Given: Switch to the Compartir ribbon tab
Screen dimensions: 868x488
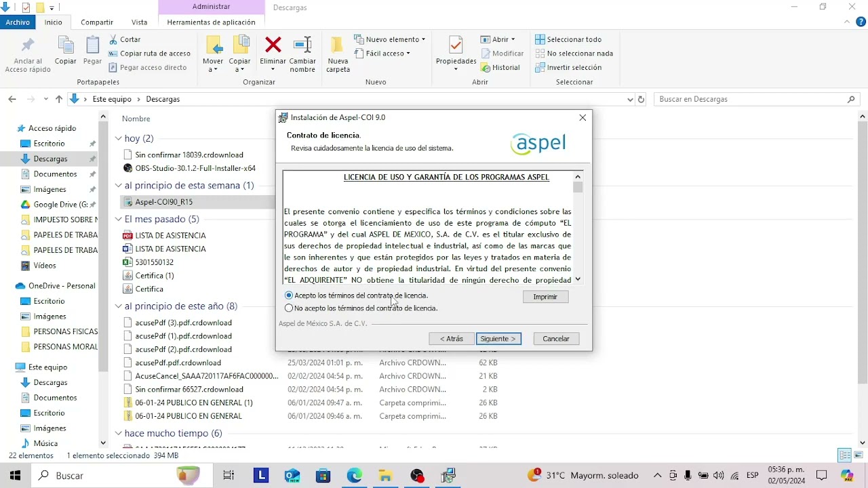Looking at the screenshot, I should [x=97, y=22].
